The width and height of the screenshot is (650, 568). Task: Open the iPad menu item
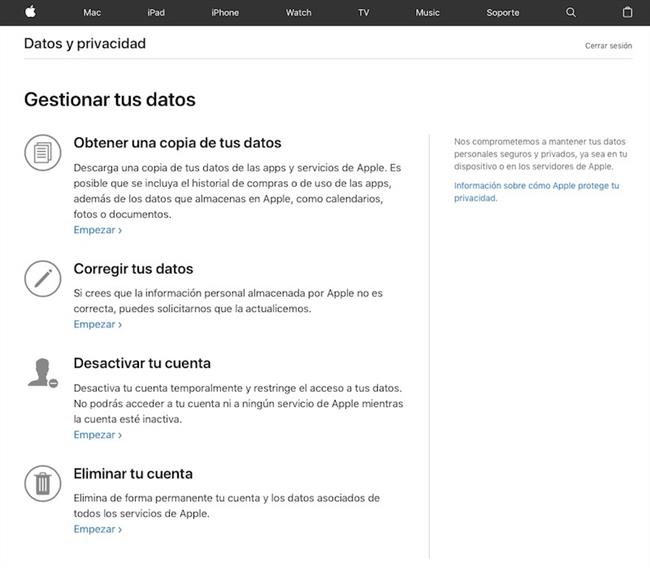(156, 12)
